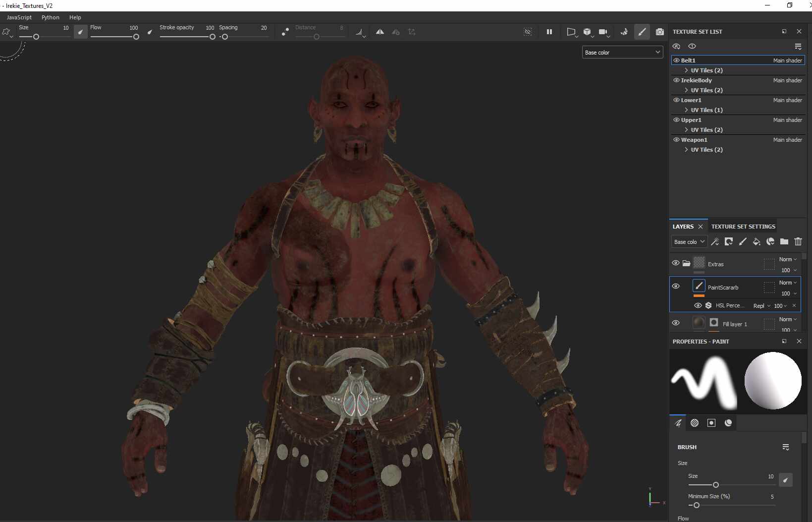The image size is (812, 522).
Task: Hide the PaintScararb layer
Action: (676, 287)
